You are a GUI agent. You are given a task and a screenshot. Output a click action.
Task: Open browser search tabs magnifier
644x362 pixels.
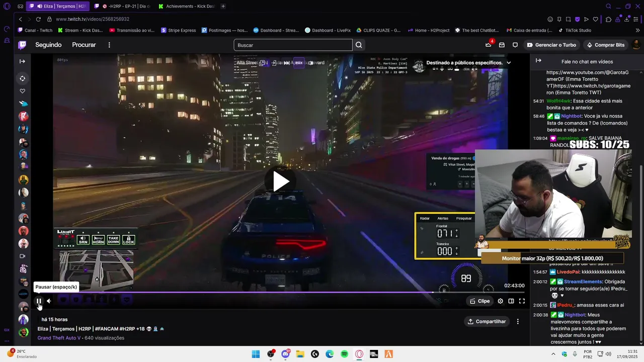(609, 6)
